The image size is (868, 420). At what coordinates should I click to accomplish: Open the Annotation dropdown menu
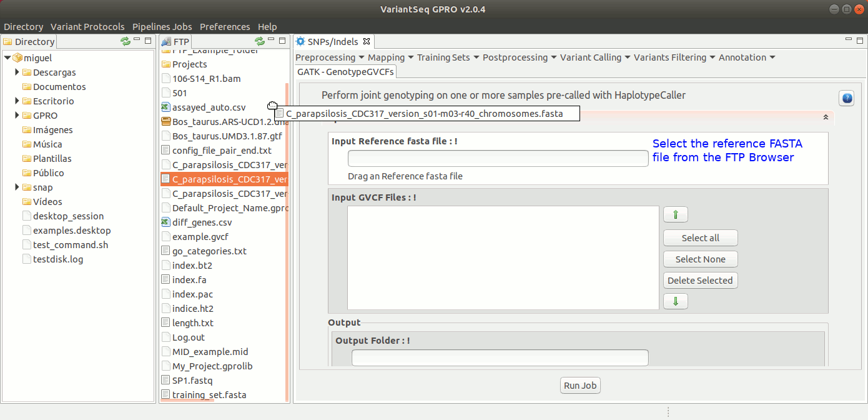[746, 57]
